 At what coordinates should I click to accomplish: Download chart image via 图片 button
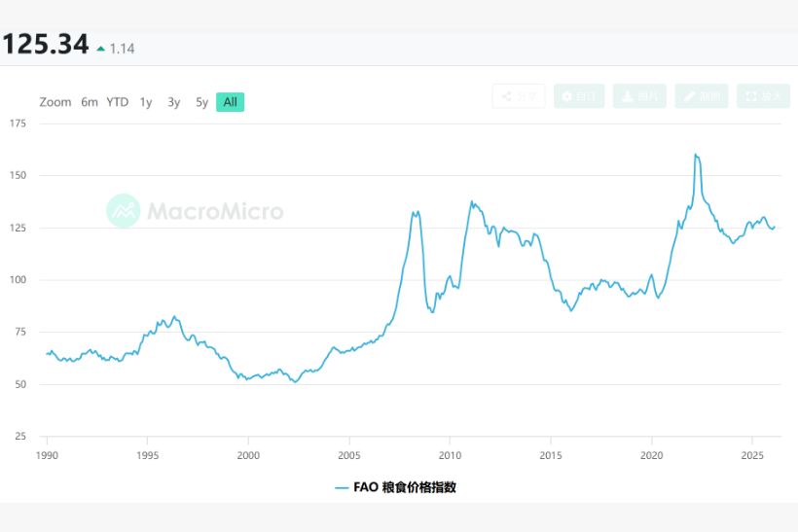[640, 96]
